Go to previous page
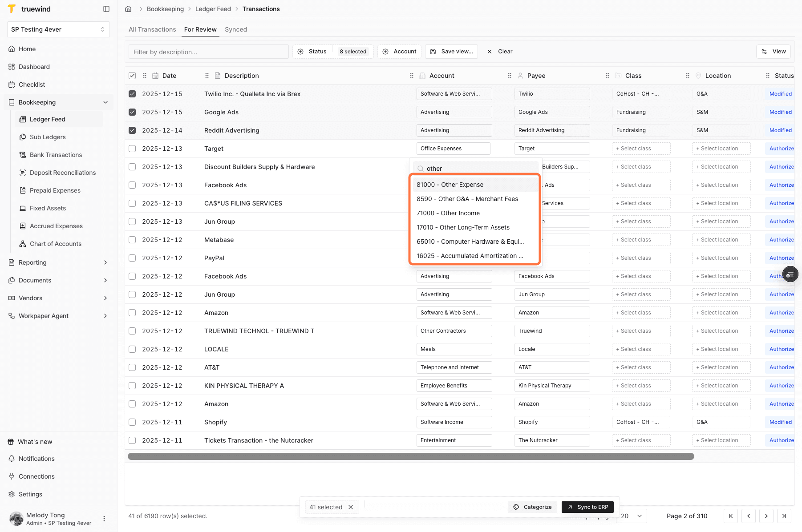802x532 pixels. coord(749,516)
